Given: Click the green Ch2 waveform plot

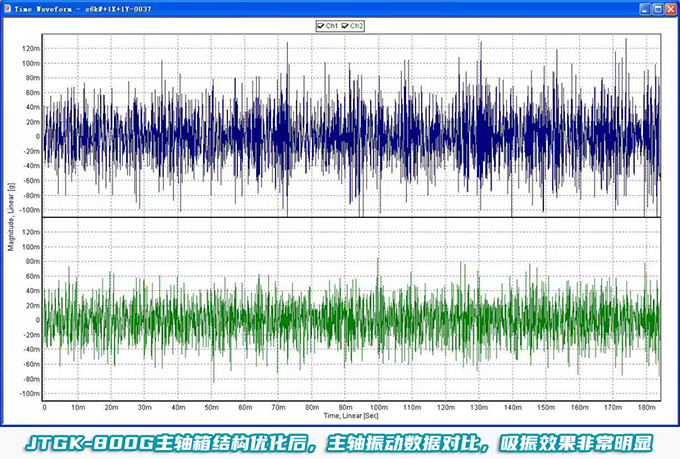Looking at the screenshot, I should (350, 320).
